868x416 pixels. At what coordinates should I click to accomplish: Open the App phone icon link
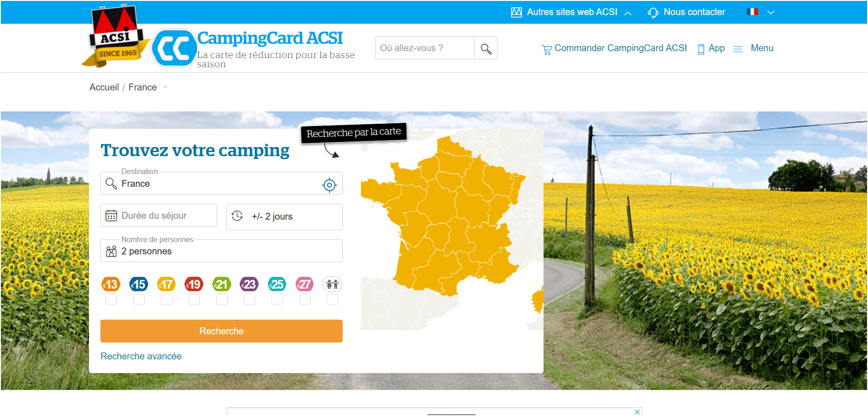(701, 49)
